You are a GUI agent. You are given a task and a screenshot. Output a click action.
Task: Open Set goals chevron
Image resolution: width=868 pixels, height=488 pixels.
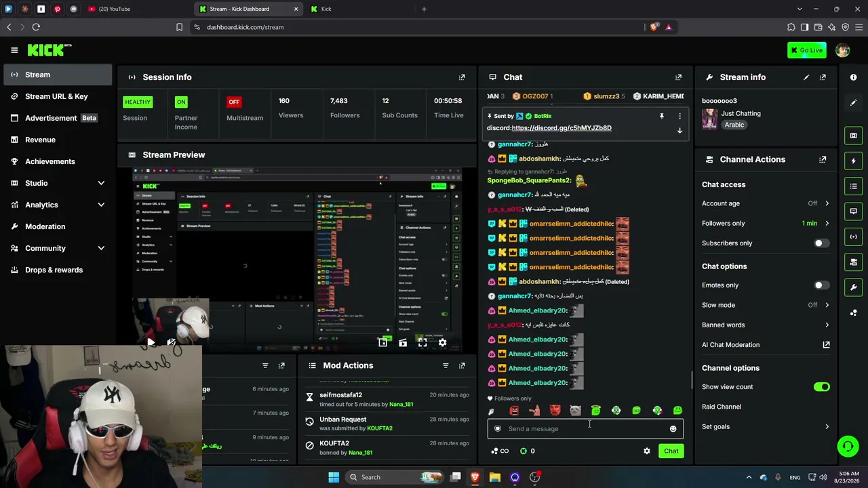click(x=827, y=426)
